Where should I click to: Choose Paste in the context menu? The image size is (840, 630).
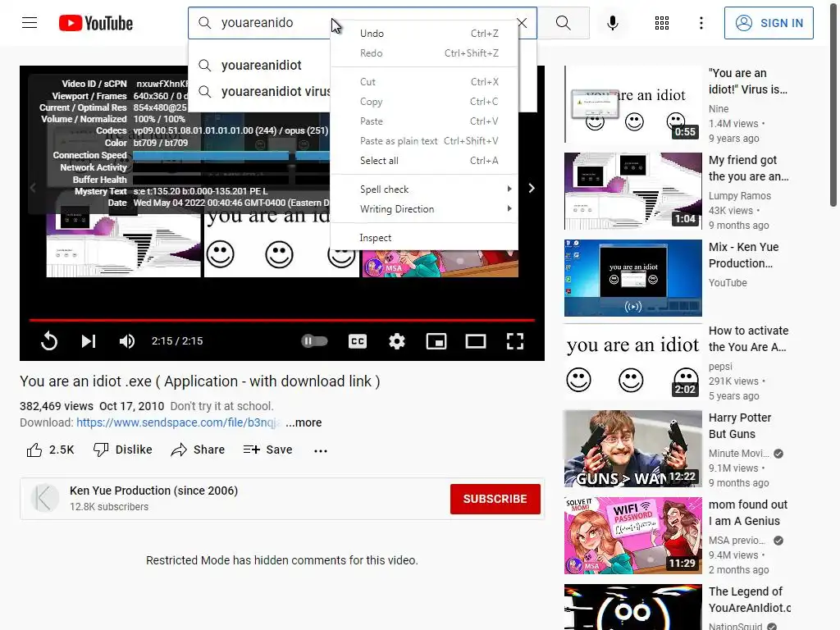coord(424,121)
